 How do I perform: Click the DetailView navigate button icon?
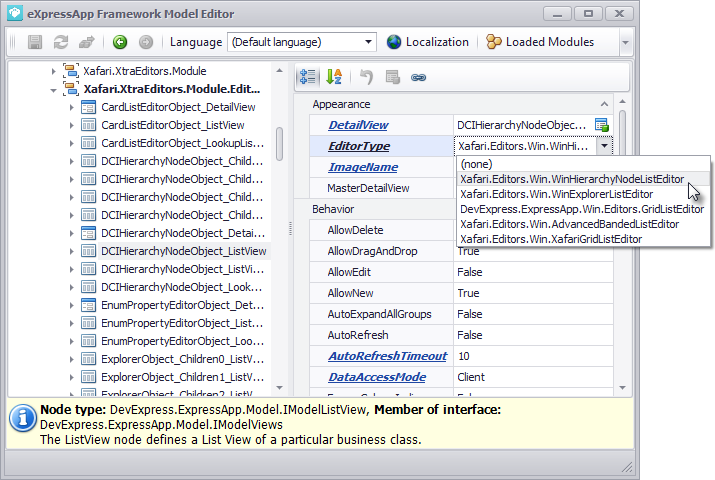point(601,125)
